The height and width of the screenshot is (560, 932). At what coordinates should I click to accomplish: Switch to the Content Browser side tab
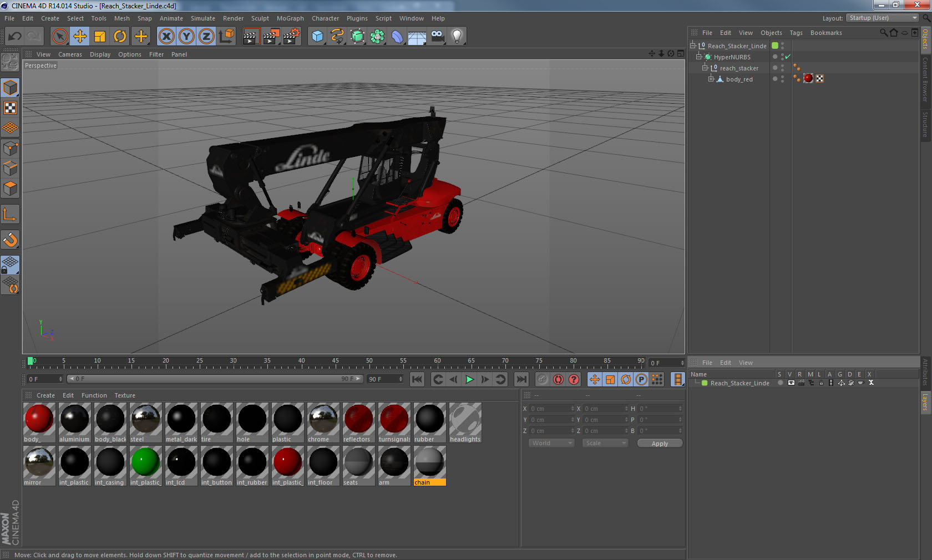tap(925, 79)
